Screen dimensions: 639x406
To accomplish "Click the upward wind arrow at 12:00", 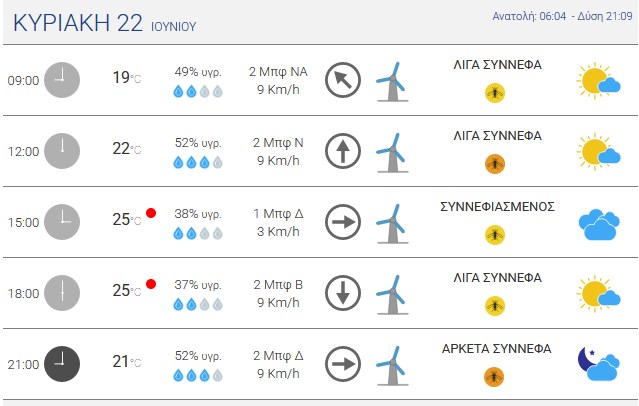I will (x=343, y=151).
